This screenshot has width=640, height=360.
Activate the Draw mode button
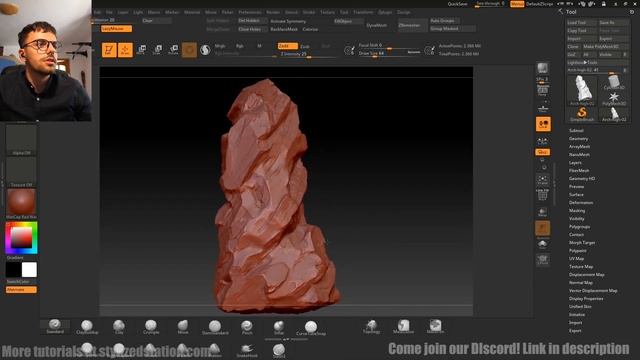[125, 50]
